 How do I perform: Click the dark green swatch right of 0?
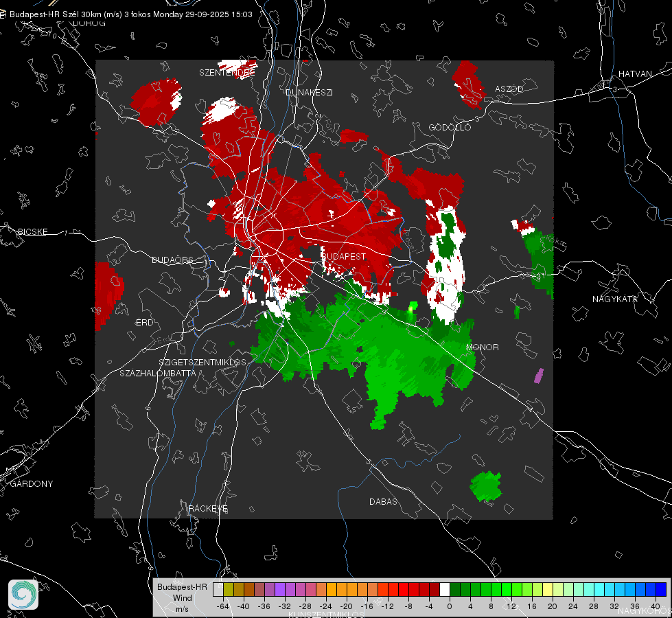(x=455, y=590)
